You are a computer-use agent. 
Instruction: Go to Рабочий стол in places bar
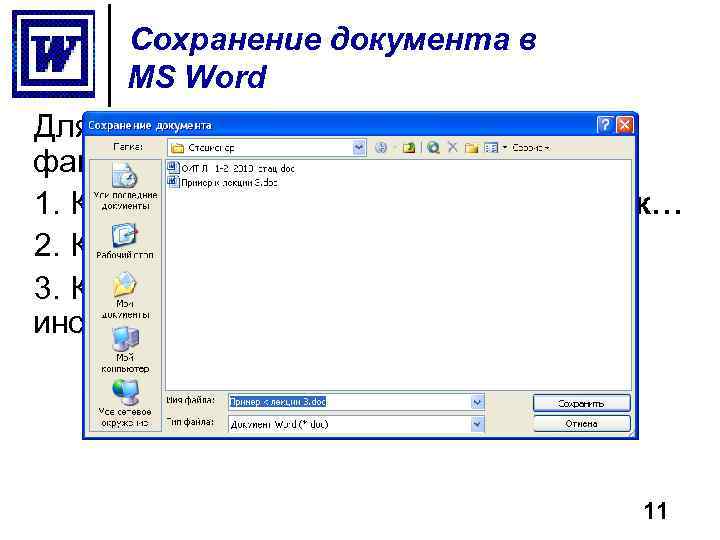[x=125, y=241]
